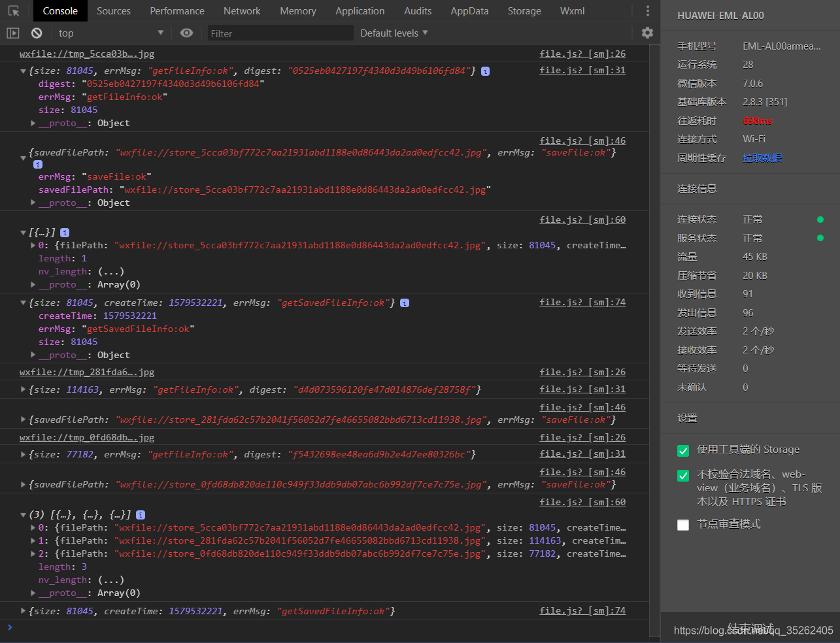The height and width of the screenshot is (643, 840).
Task: Open the Performance tab
Action: pyautogui.click(x=177, y=11)
